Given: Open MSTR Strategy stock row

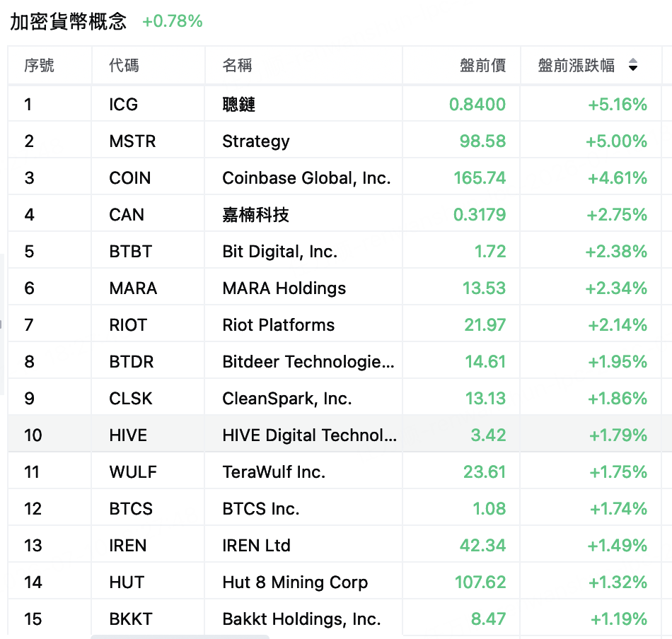Looking at the screenshot, I should pyautogui.click(x=335, y=141).
